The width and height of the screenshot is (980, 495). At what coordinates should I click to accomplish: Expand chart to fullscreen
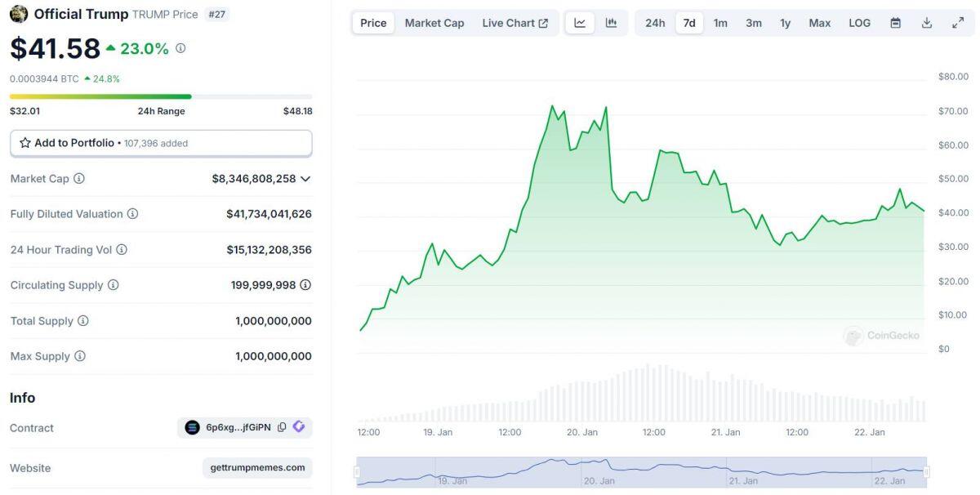click(x=958, y=23)
